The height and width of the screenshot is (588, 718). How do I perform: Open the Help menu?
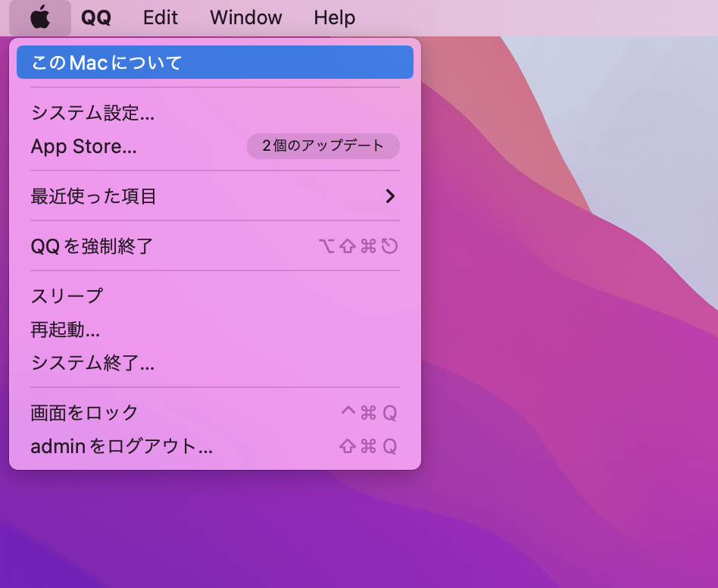pos(334,17)
